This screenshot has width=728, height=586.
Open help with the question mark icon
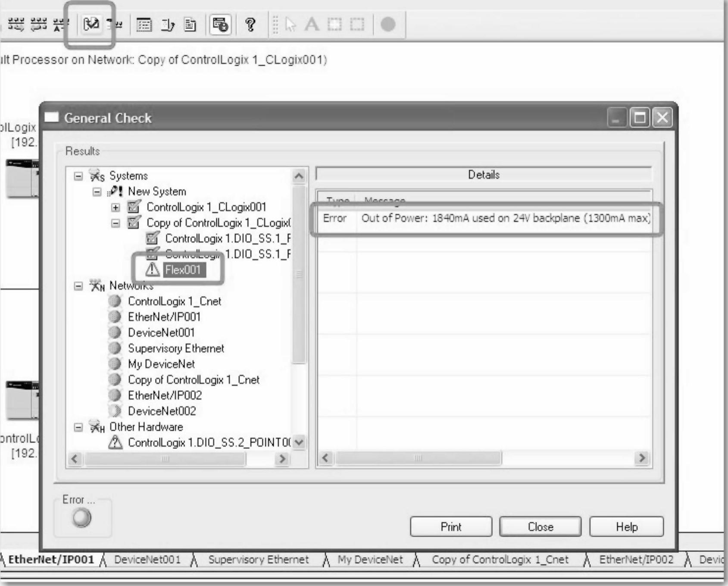(250, 25)
